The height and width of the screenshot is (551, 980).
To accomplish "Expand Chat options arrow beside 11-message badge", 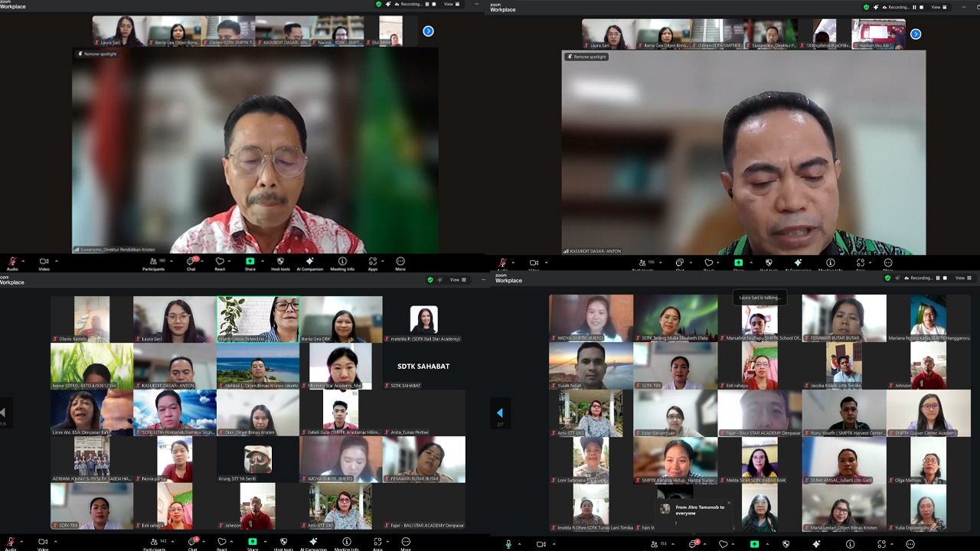I will point(202,261).
